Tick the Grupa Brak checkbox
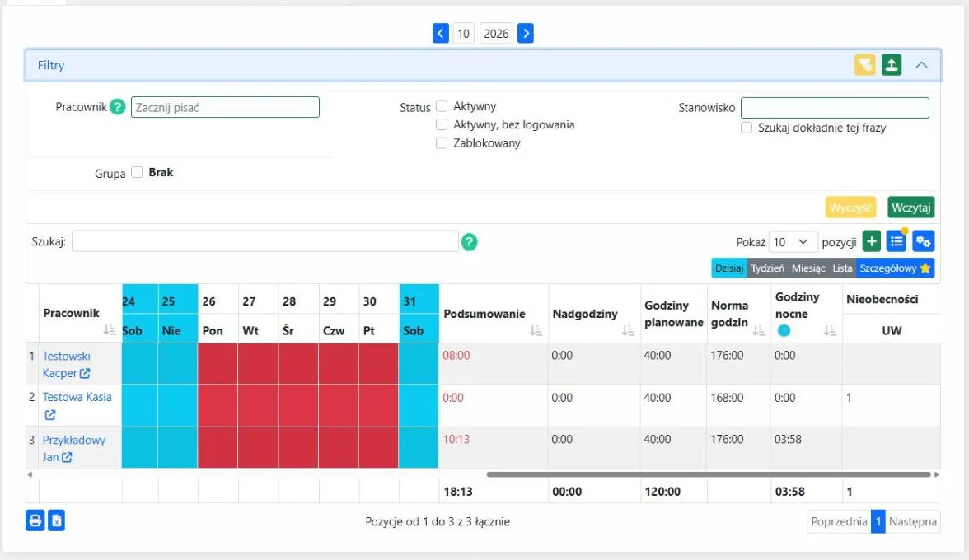Image resolution: width=969 pixels, height=560 pixels. click(137, 172)
